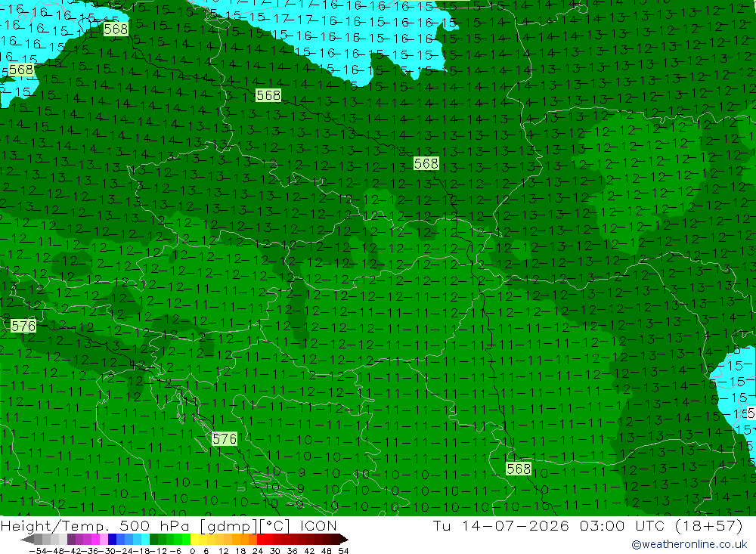Click the "-54" label under the legend

[x=38, y=551]
